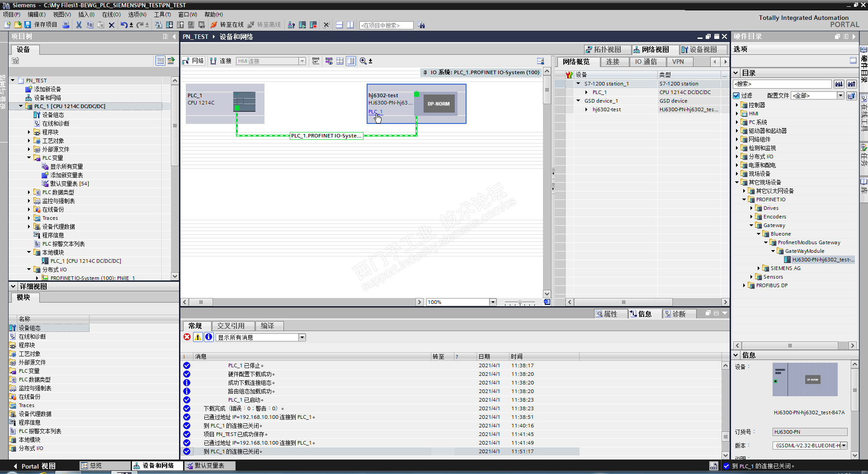
Task: Open the 选项(N) menu
Action: click(x=137, y=14)
